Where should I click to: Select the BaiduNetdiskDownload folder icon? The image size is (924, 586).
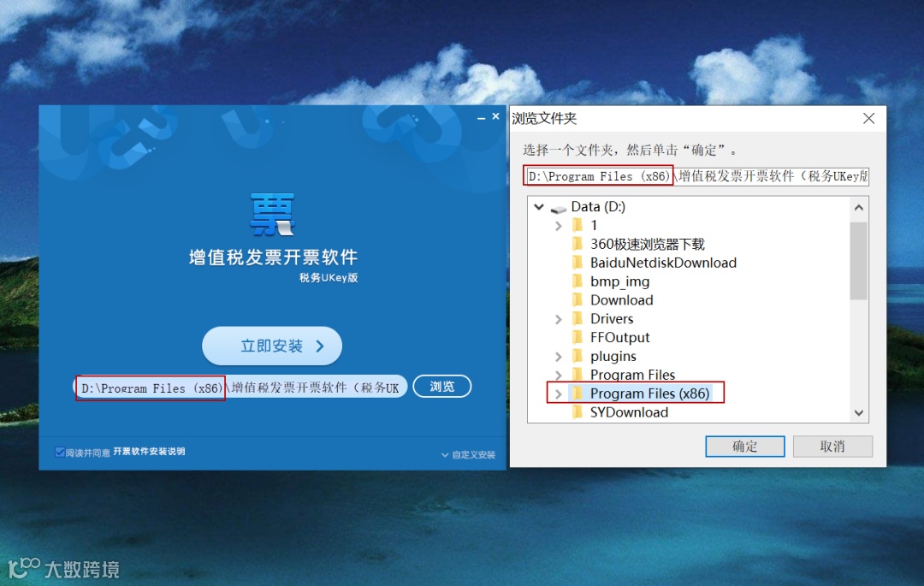pos(577,263)
